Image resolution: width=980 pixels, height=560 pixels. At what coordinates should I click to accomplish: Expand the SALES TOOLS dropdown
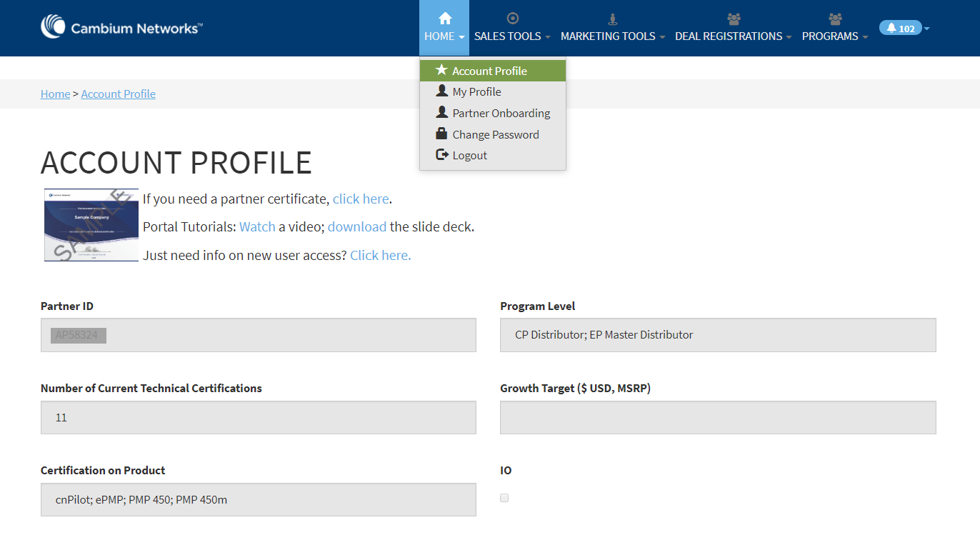[x=512, y=36]
